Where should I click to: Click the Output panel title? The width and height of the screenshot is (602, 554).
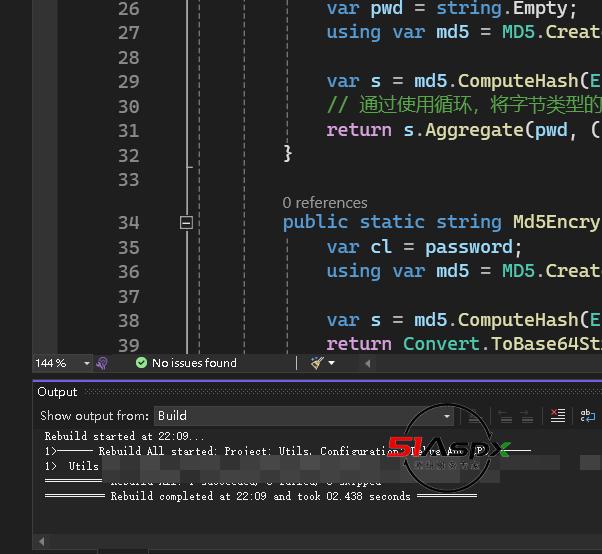pos(57,392)
